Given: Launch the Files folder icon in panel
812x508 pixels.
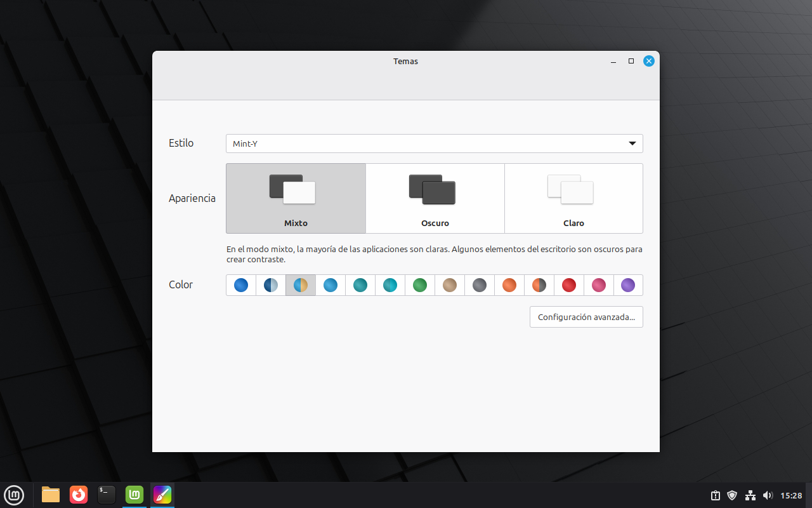Looking at the screenshot, I should [51, 494].
